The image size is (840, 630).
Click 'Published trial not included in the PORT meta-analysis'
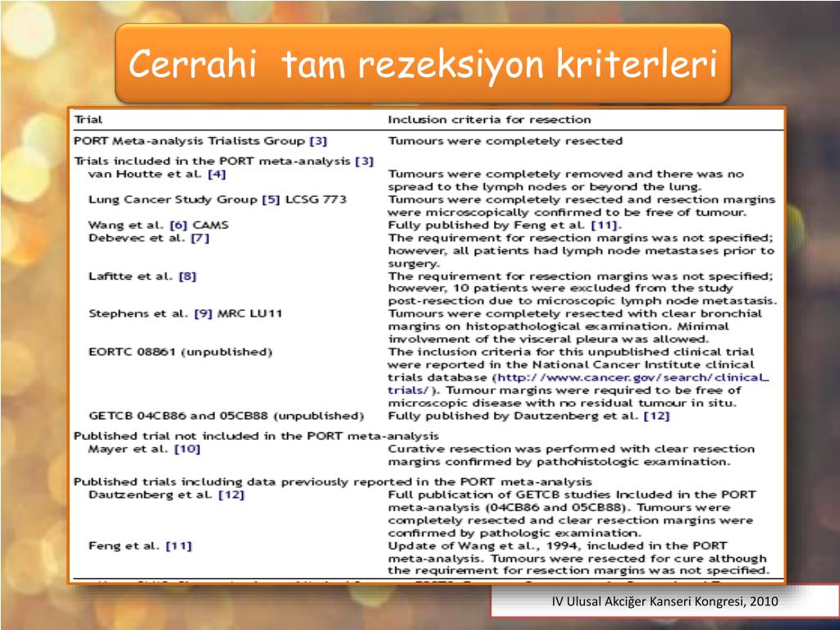click(x=256, y=436)
